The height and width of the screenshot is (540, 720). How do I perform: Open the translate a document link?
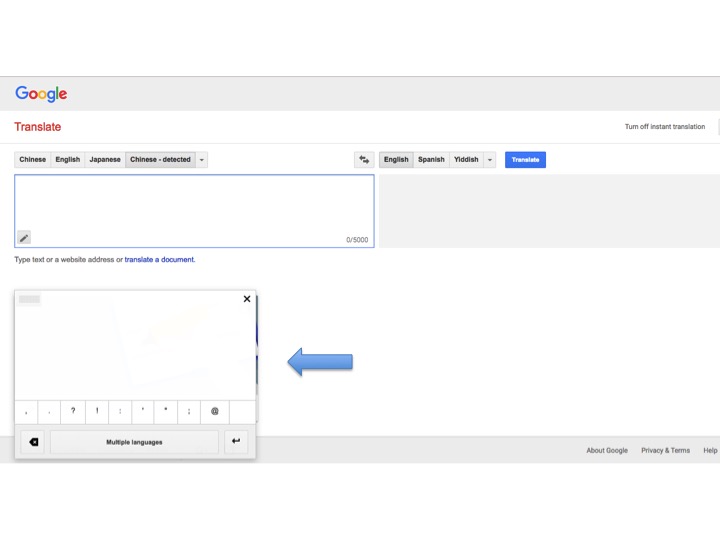click(159, 259)
